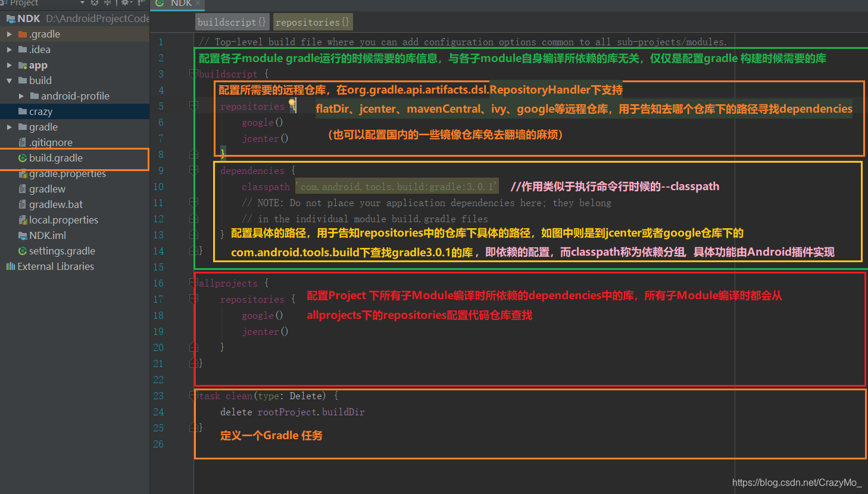Click the gradlew.bat file icon

23,204
